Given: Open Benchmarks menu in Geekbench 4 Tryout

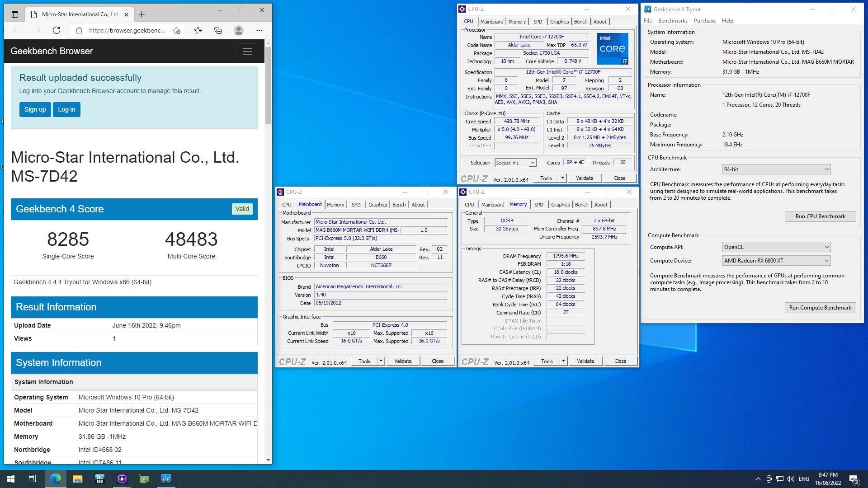Looking at the screenshot, I should 673,21.
